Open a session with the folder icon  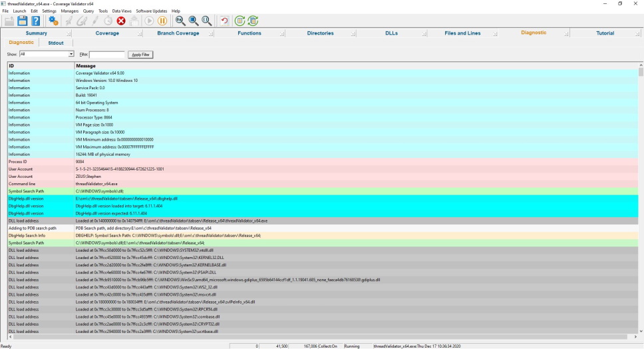[9, 21]
